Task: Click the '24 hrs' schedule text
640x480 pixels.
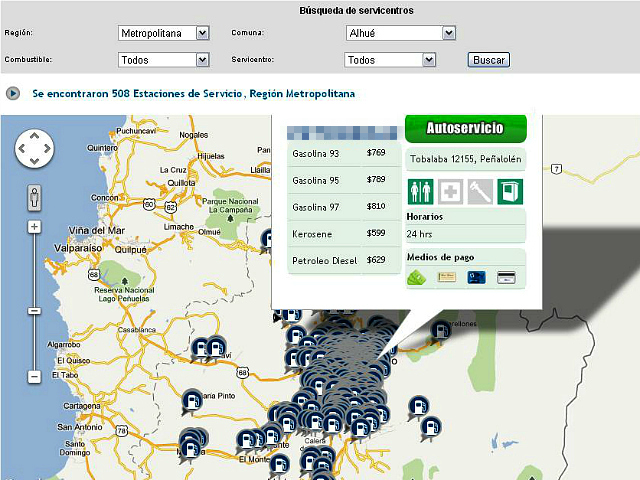Action: (419, 234)
